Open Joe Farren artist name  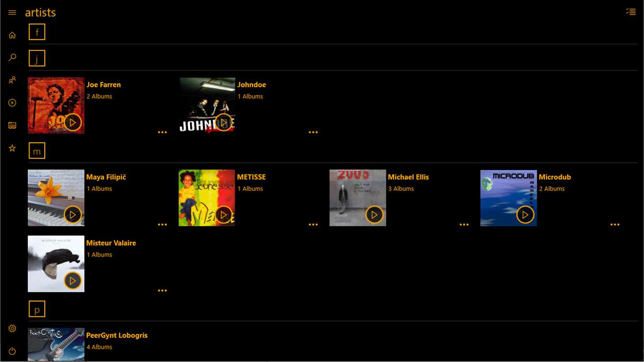tap(104, 84)
